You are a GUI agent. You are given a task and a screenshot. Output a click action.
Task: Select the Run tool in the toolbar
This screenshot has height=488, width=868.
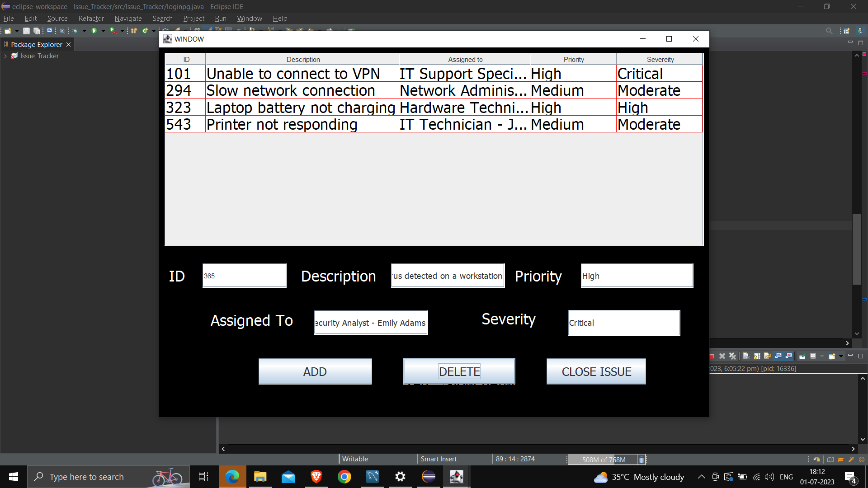click(x=94, y=30)
